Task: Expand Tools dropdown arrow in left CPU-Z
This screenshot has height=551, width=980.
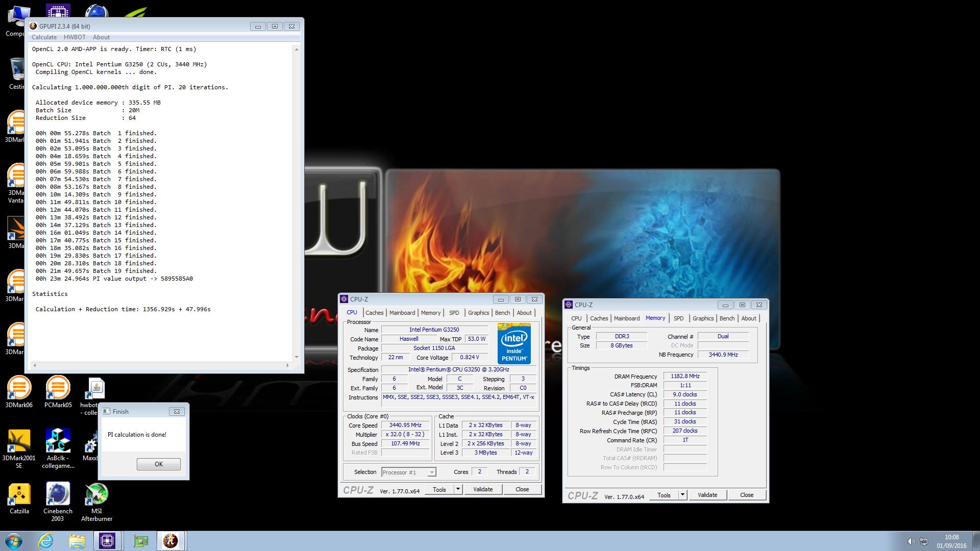Action: (x=458, y=489)
